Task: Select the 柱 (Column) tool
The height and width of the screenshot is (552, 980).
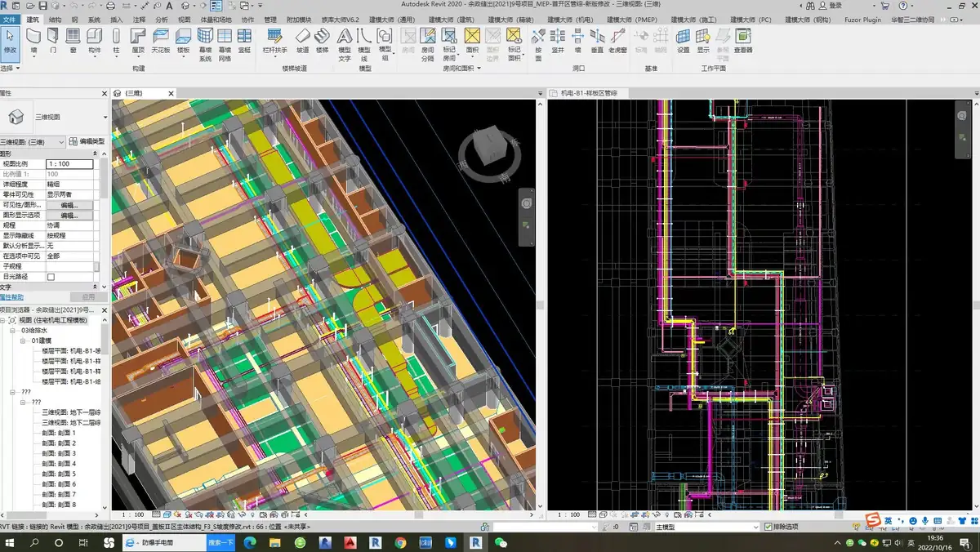Action: pyautogui.click(x=116, y=41)
